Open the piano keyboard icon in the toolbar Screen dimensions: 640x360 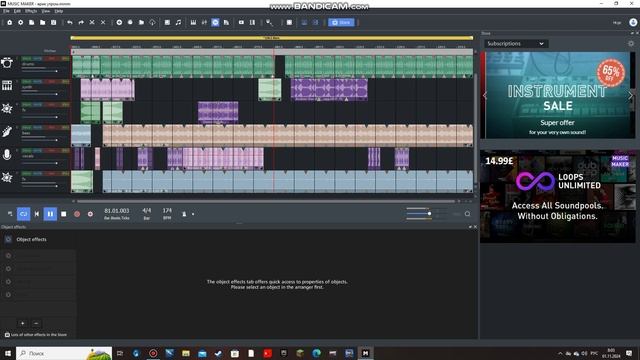click(x=193, y=22)
